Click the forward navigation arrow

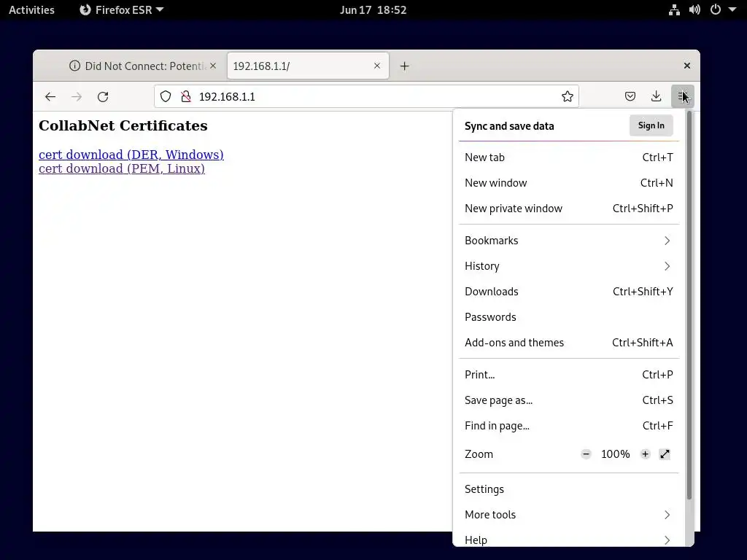tap(76, 97)
